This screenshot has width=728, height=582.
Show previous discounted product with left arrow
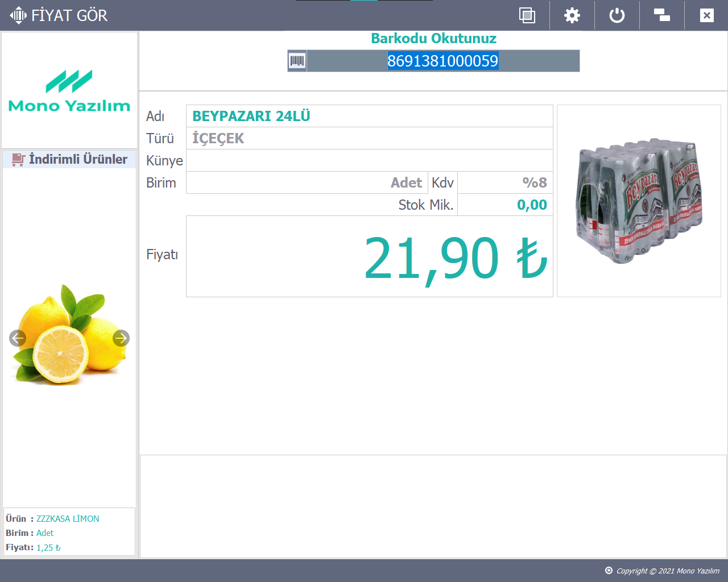18,338
